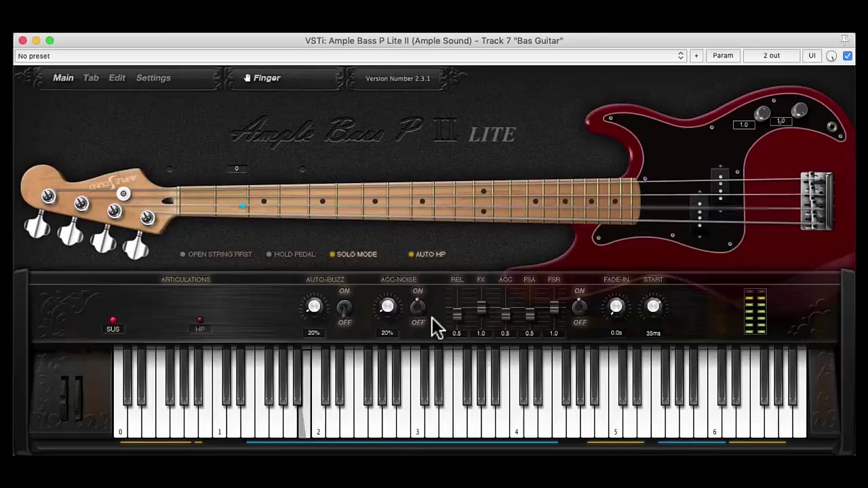
Task: Click the plus preset button
Action: tap(696, 56)
